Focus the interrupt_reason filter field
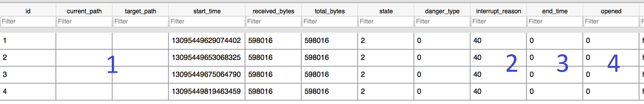This screenshot has height=104, width=644. pyautogui.click(x=498, y=21)
